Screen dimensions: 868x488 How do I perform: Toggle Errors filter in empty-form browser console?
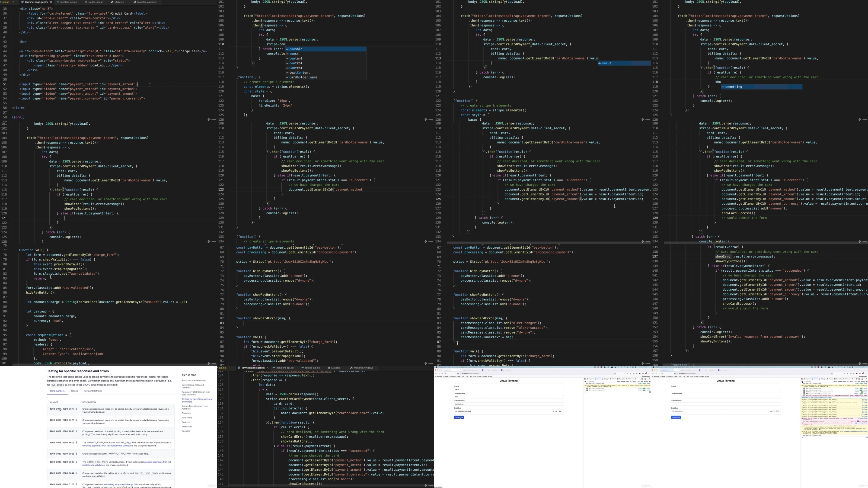click(x=836, y=381)
